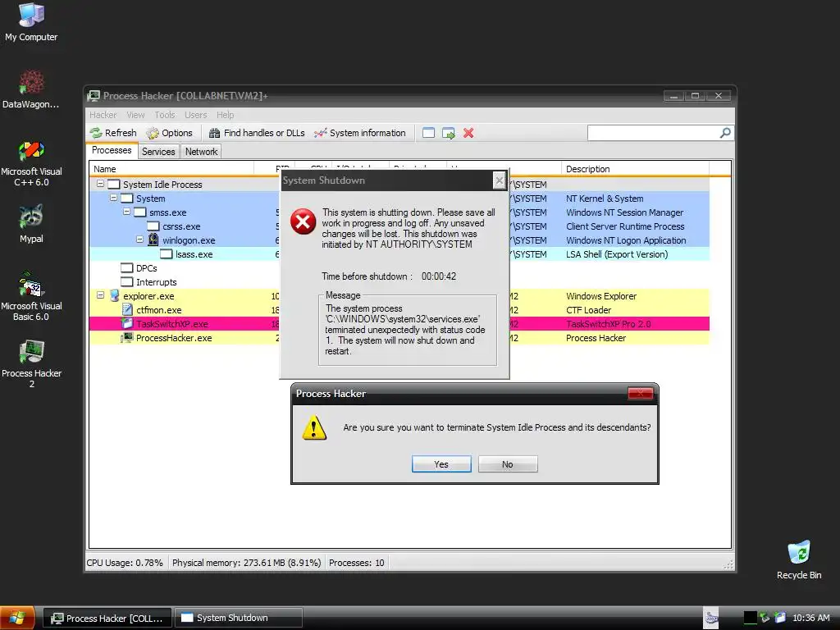Click the taskbar clock showing 10:36 AM
Image resolution: width=840 pixels, height=630 pixels.
[x=810, y=618]
